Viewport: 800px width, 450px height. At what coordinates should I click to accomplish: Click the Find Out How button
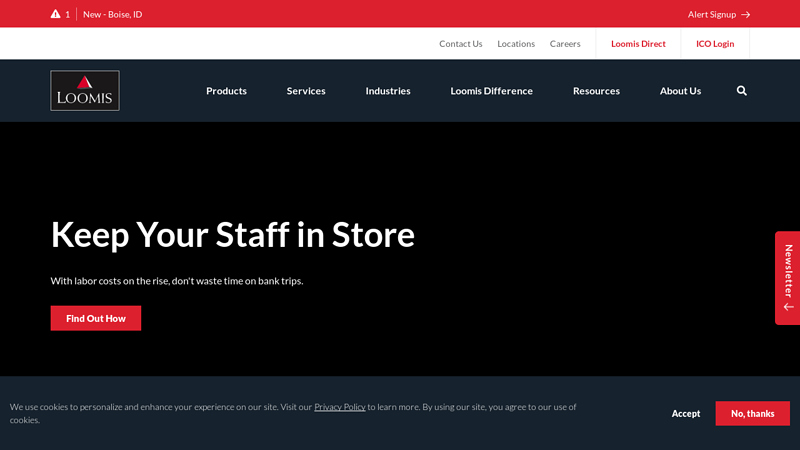(x=96, y=318)
